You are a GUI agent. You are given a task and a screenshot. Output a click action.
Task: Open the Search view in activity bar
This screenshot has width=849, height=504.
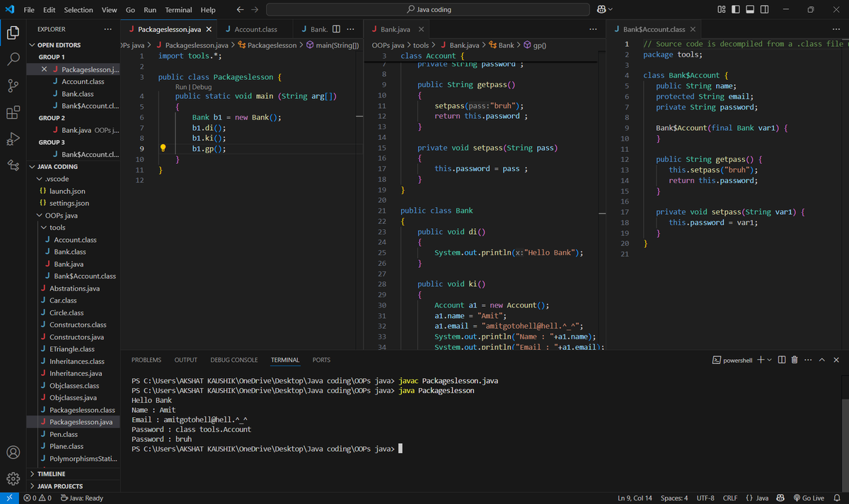coord(13,59)
